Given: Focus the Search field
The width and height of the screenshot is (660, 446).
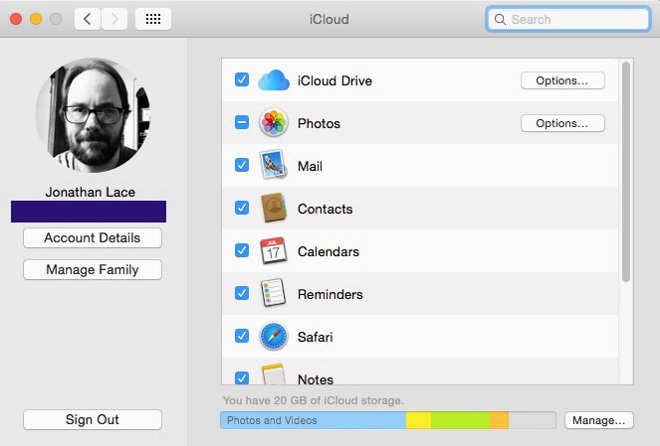Looking at the screenshot, I should click(x=568, y=19).
